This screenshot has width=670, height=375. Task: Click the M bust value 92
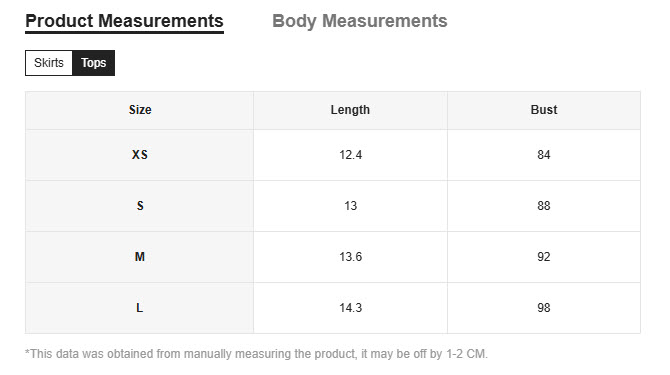[x=544, y=257]
